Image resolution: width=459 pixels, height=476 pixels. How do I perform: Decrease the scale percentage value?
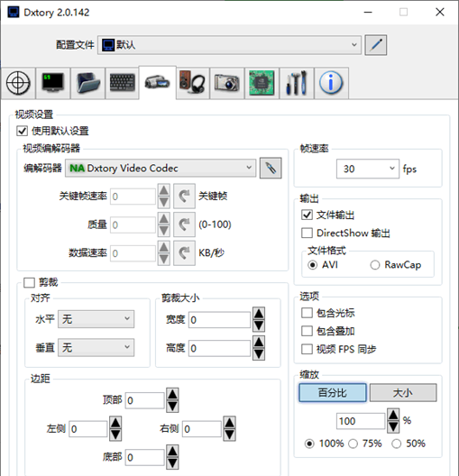click(393, 427)
